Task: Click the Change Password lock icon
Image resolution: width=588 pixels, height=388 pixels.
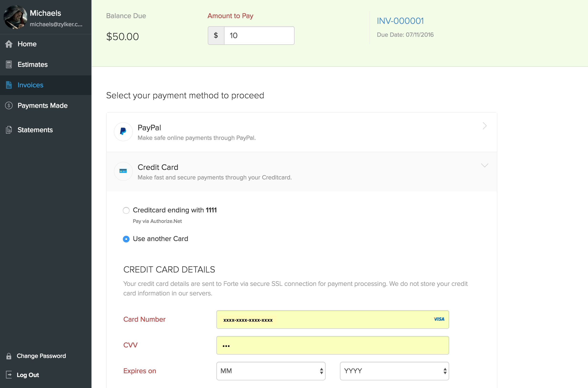Action: click(9, 356)
